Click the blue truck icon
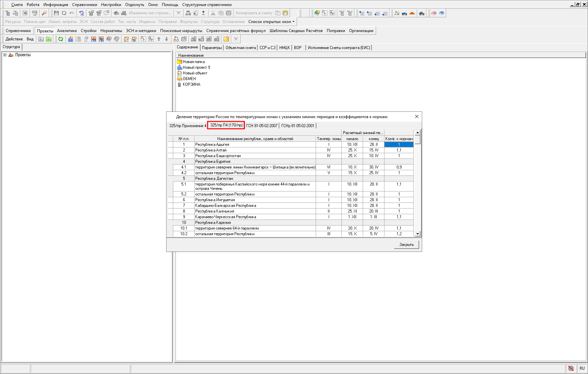The height and width of the screenshot is (374, 588). (404, 13)
